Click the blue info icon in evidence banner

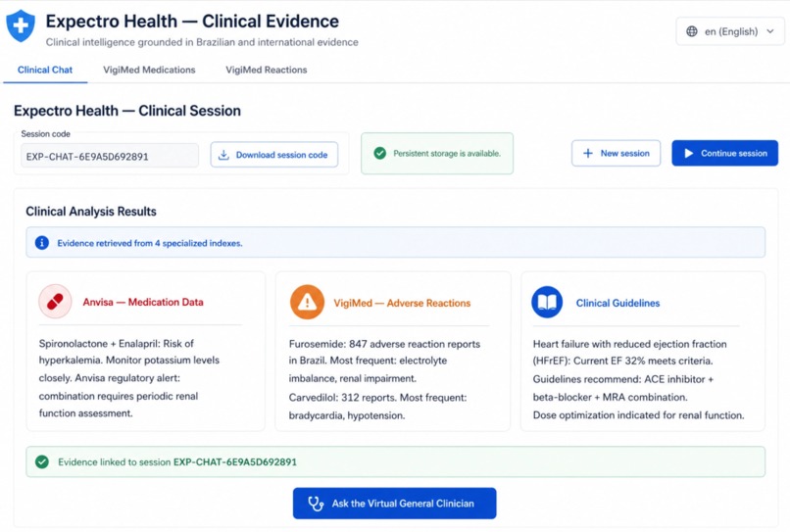coord(42,243)
